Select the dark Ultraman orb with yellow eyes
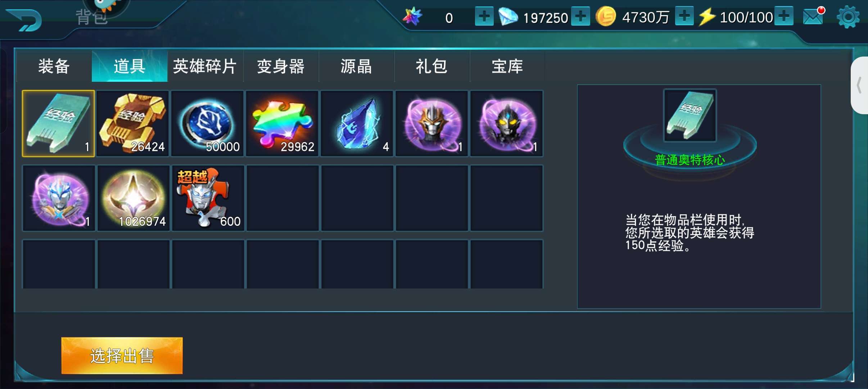 507,124
